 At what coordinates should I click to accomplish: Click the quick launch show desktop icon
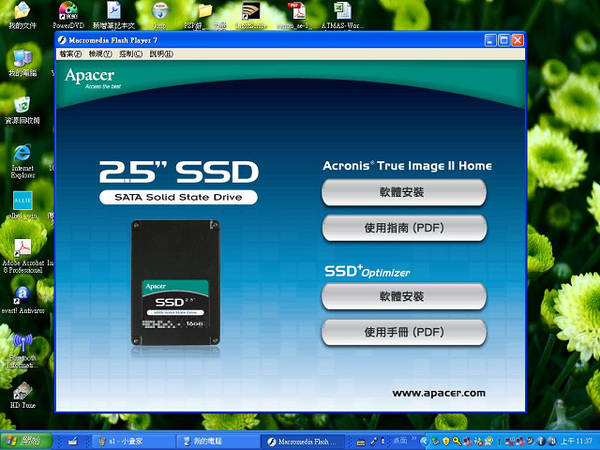73,441
